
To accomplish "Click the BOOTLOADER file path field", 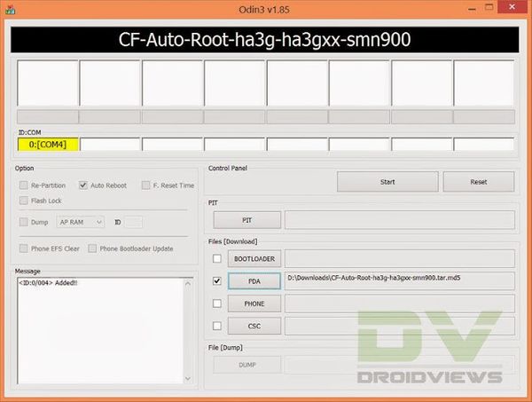I will point(400,259).
